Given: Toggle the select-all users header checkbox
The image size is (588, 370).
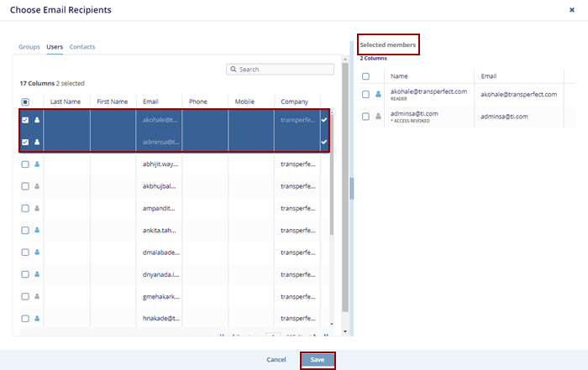Looking at the screenshot, I should (x=25, y=102).
